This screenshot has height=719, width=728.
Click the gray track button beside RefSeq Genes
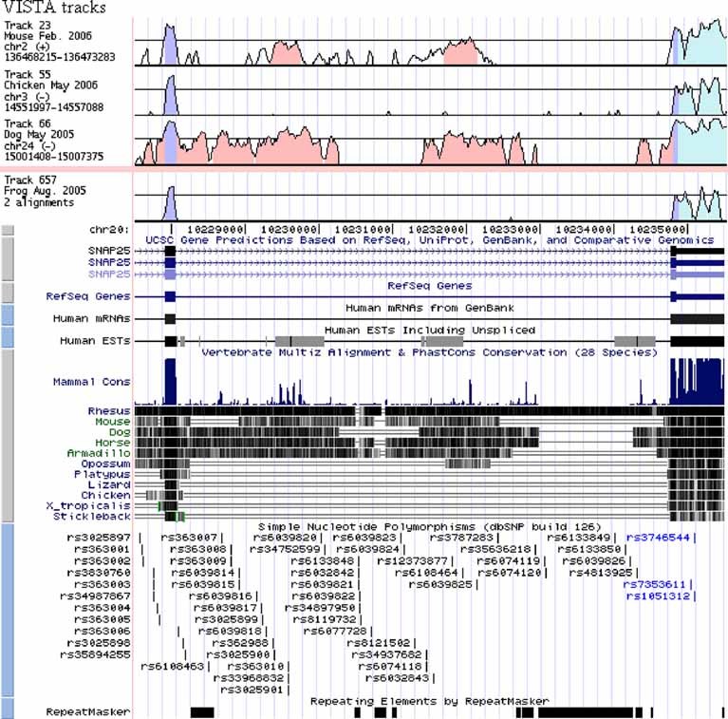8,293
